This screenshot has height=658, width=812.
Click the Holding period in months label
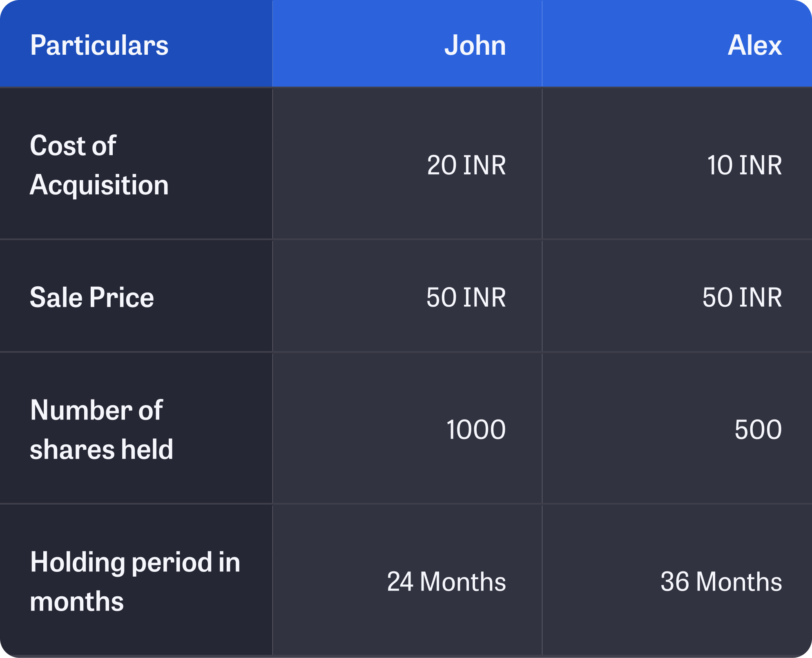135,582
